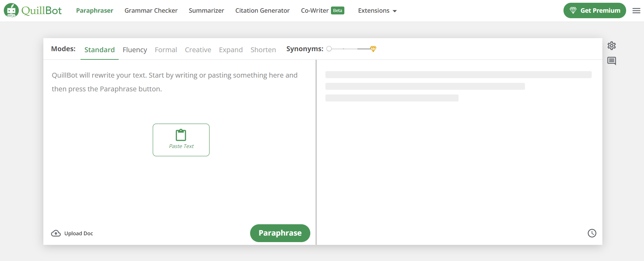Open the feedback comment icon

tap(612, 61)
